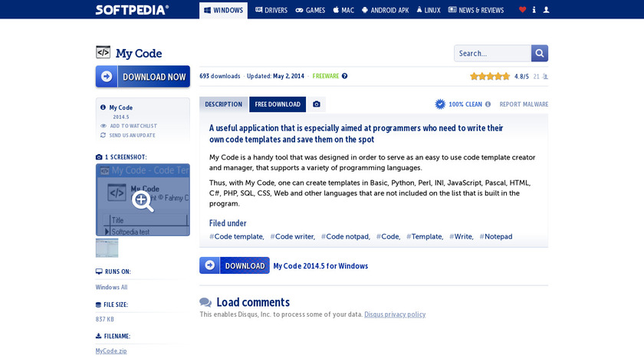The image size is (644, 362).
Task: Click Send Us an Update
Action: coord(128,136)
